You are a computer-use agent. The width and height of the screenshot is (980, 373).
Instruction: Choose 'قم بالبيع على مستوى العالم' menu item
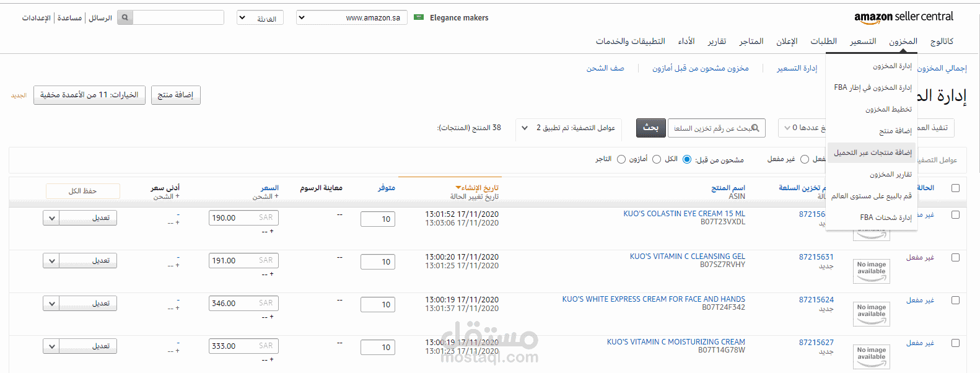(x=872, y=196)
